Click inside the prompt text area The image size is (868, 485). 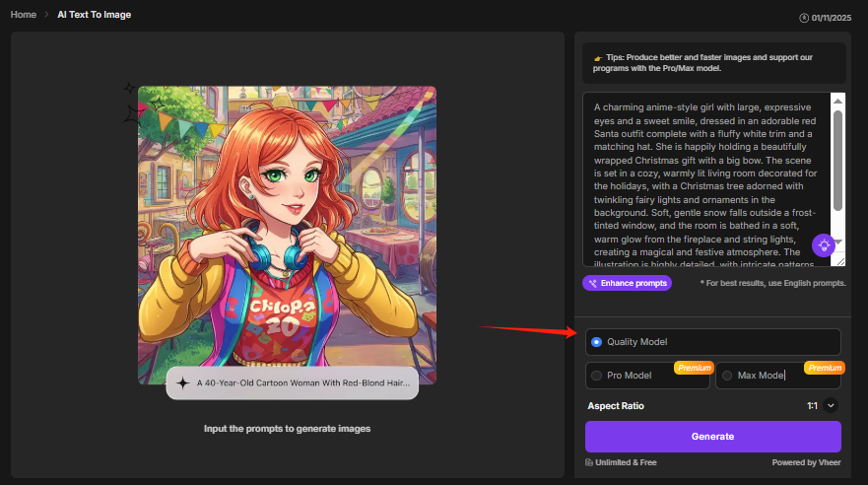point(704,177)
